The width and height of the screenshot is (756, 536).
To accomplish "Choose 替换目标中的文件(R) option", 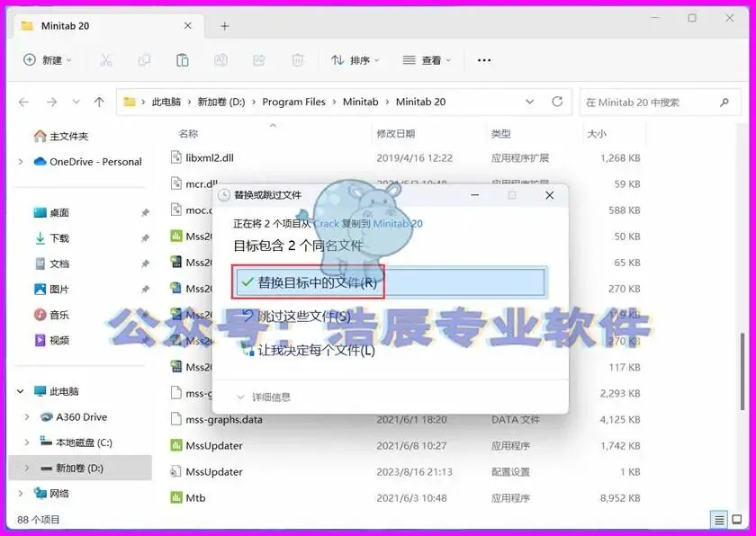I will [391, 282].
